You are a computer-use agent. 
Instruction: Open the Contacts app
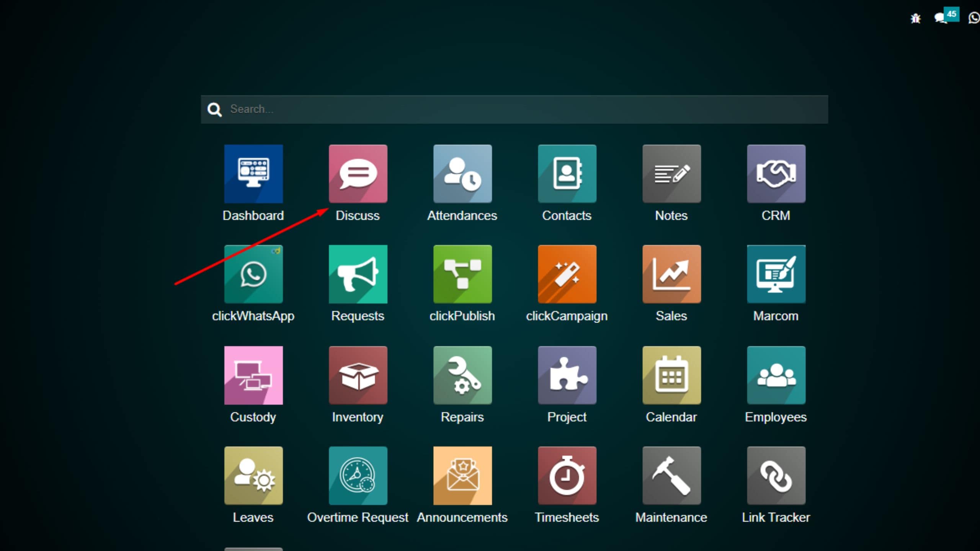[567, 174]
